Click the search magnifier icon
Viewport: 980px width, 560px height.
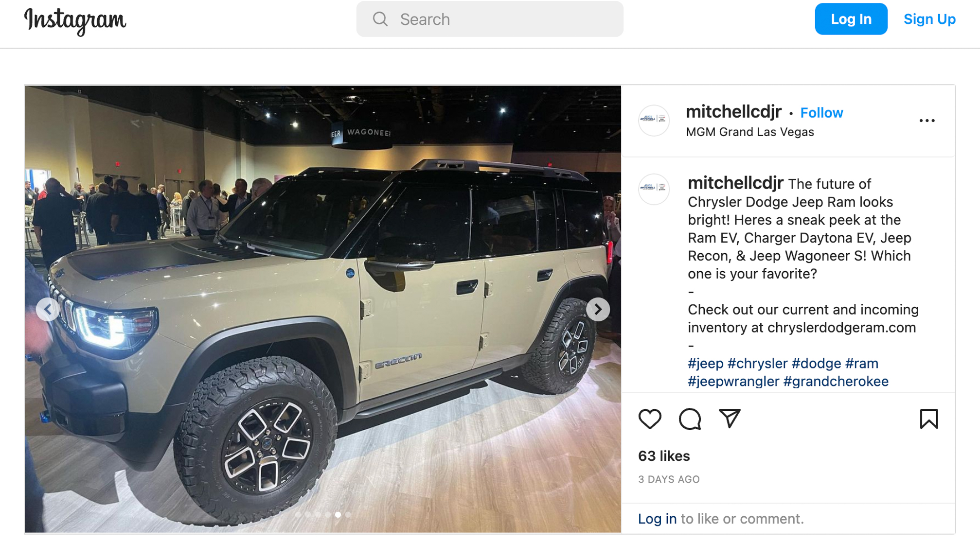point(380,19)
